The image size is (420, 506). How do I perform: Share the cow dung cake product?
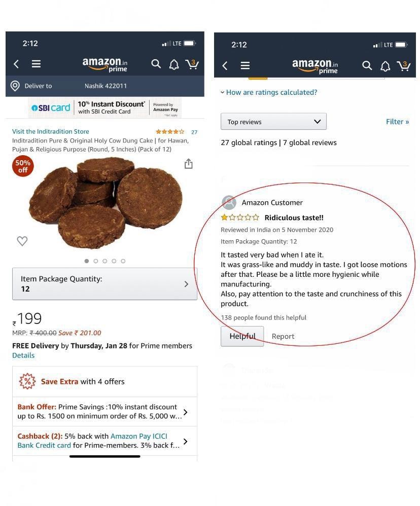pyautogui.click(x=189, y=164)
